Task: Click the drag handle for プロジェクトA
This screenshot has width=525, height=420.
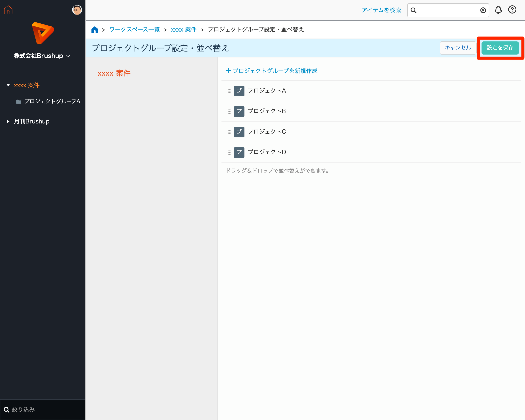Action: click(x=229, y=91)
